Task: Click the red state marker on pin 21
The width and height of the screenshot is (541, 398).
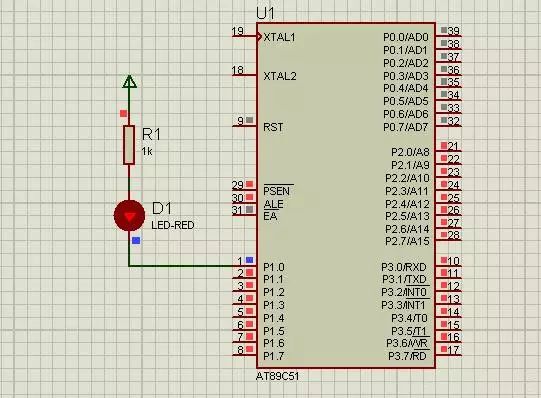Action: 444,145
